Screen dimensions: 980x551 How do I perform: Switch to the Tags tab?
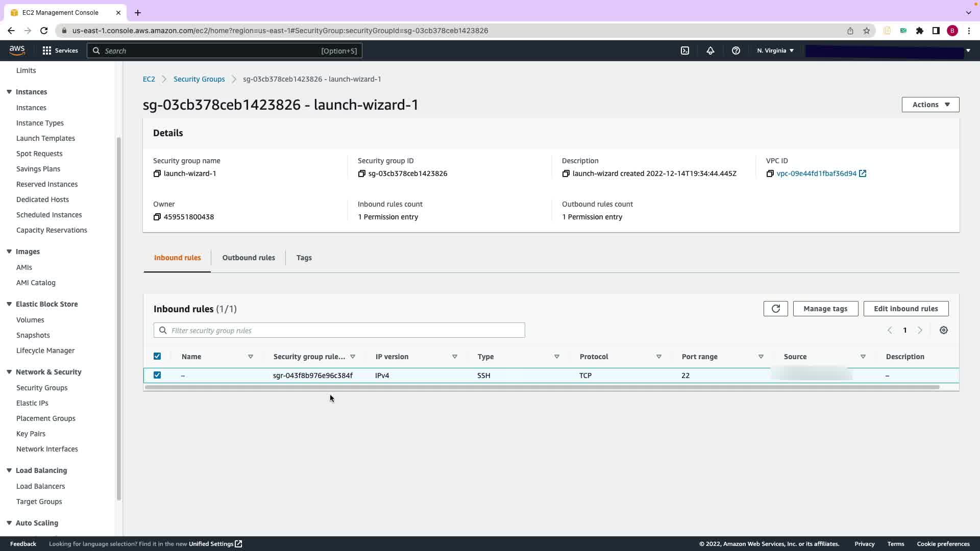click(x=304, y=258)
